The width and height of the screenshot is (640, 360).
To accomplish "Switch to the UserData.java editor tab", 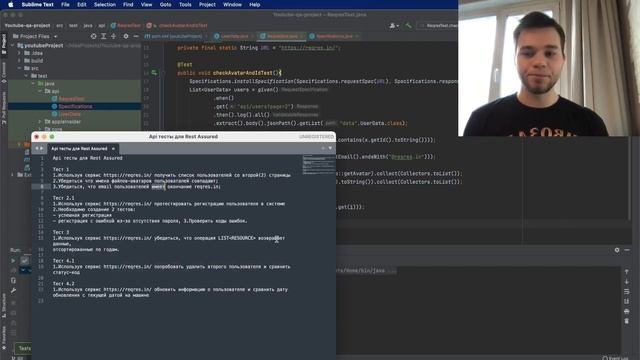I will 234,36.
